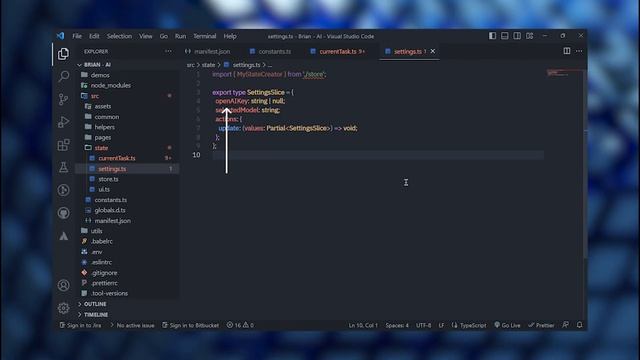Image resolution: width=640 pixels, height=360 pixels.
Task: Open the Manage gear menu
Action: 64,308
